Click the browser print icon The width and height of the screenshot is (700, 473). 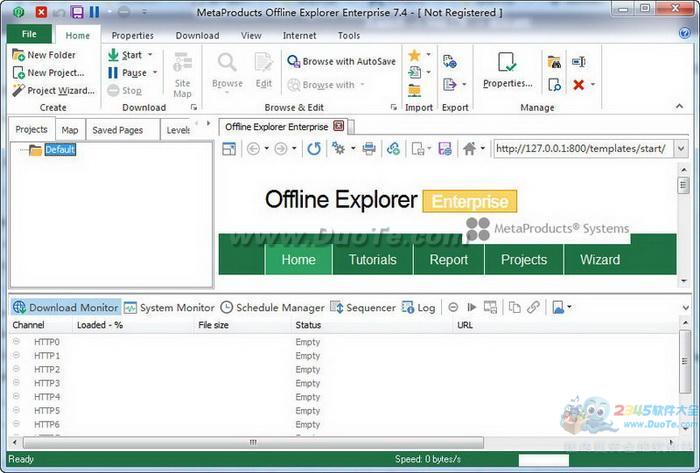[x=369, y=149]
